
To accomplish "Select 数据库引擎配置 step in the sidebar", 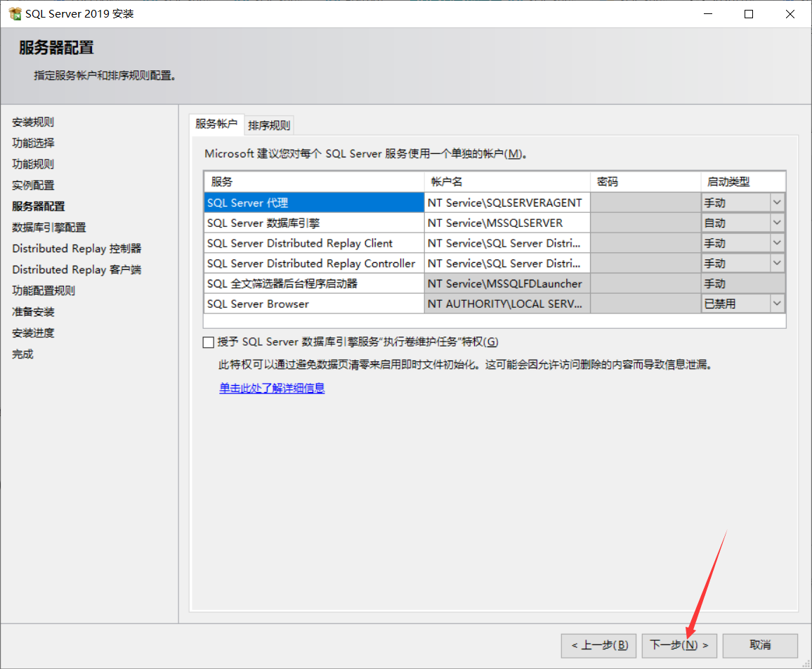I will coord(48,228).
